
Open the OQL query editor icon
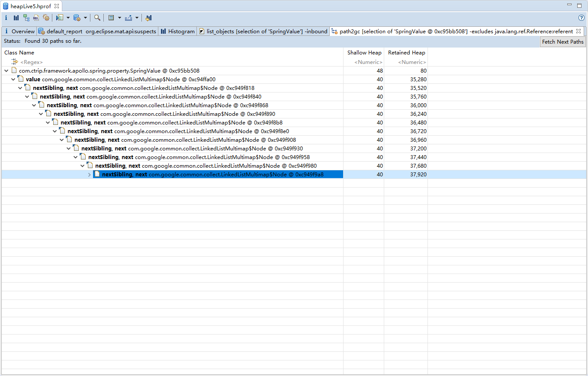pyautogui.click(x=36, y=18)
